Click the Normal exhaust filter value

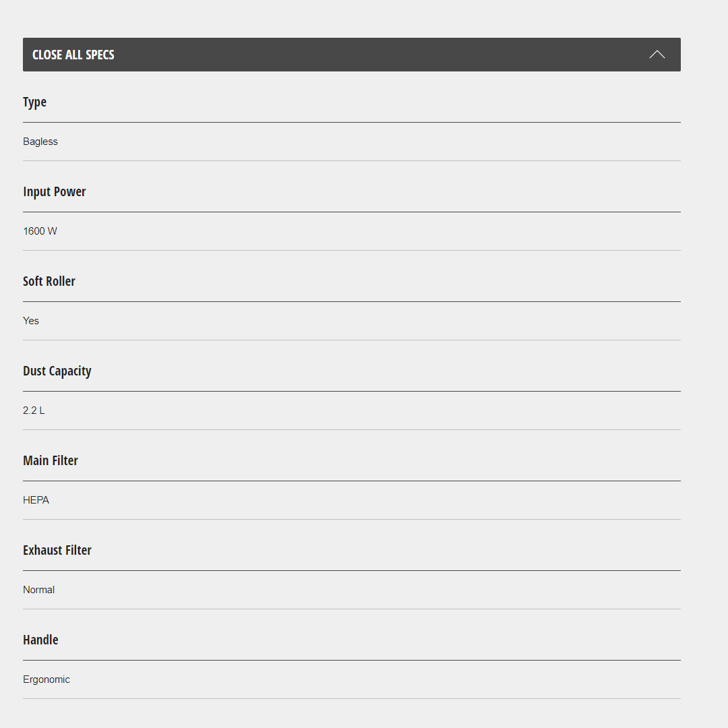[x=39, y=590]
